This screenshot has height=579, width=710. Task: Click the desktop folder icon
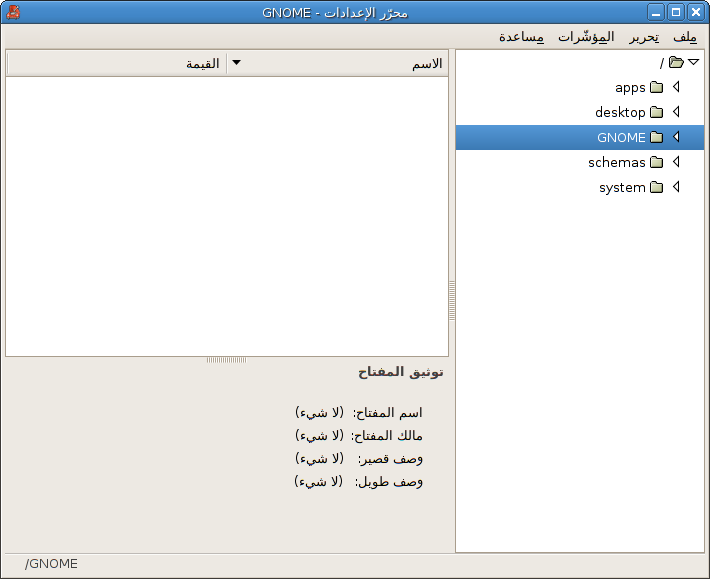[x=656, y=112]
